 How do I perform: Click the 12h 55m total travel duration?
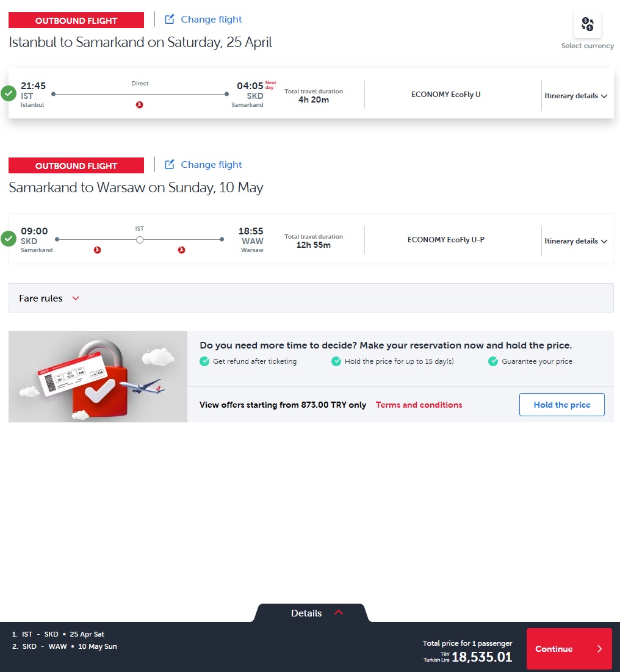tap(314, 245)
